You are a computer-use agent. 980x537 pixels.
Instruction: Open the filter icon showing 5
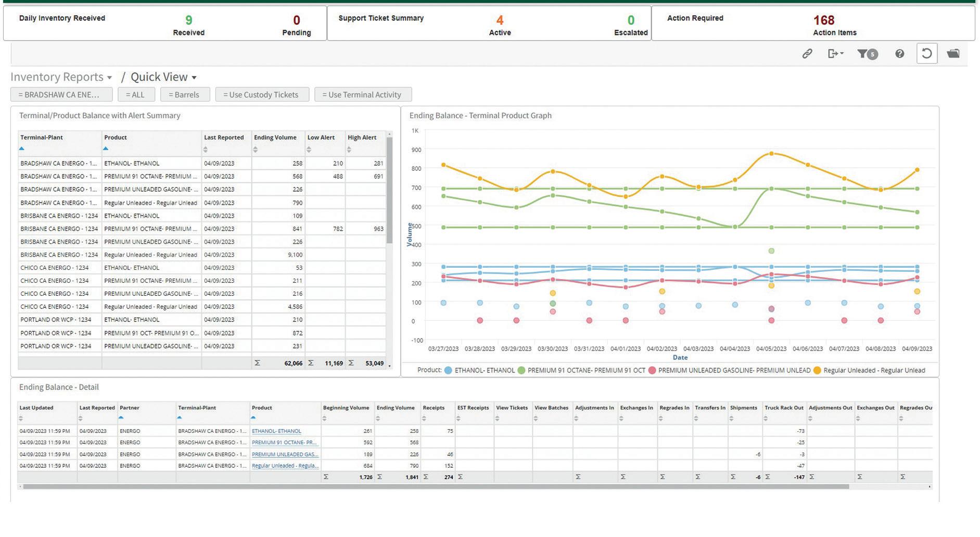pyautogui.click(x=867, y=54)
